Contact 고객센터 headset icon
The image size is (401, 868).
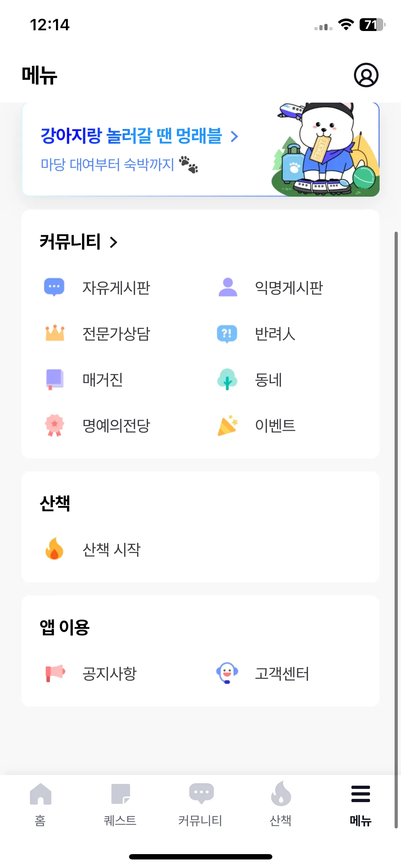pyautogui.click(x=227, y=673)
